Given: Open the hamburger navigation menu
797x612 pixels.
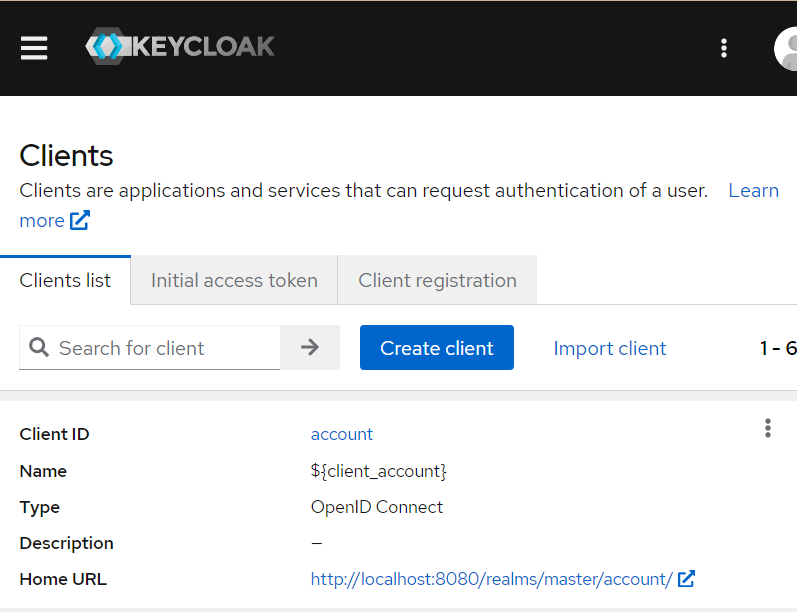Looking at the screenshot, I should click(34, 48).
